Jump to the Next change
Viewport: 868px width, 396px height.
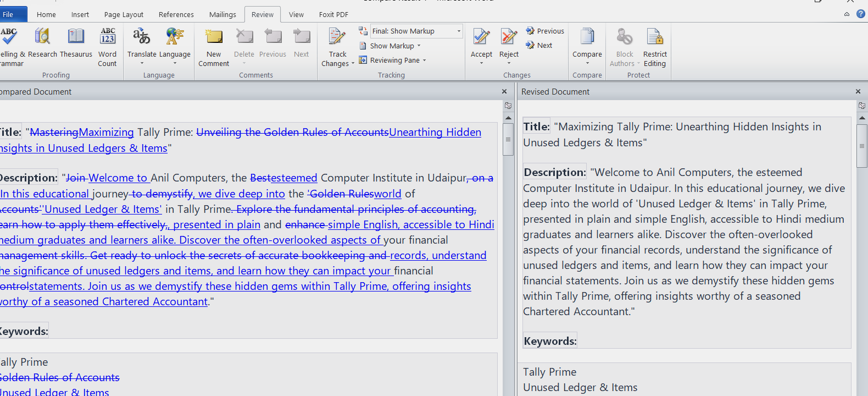539,46
